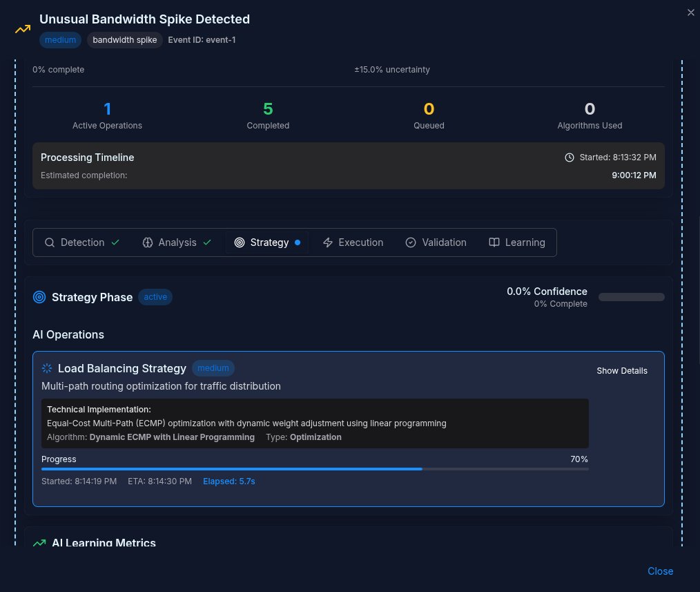
Task: Click the Type: Optimization label
Action: coord(304,437)
